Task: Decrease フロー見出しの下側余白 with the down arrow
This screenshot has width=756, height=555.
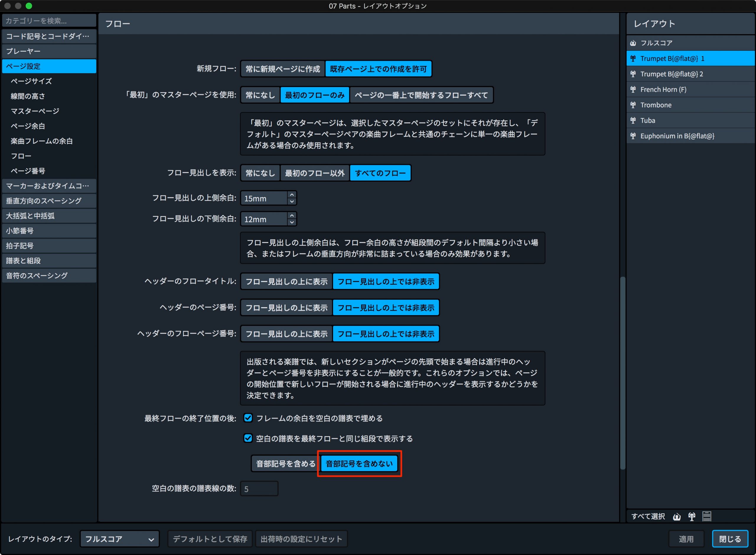Action: tap(292, 222)
